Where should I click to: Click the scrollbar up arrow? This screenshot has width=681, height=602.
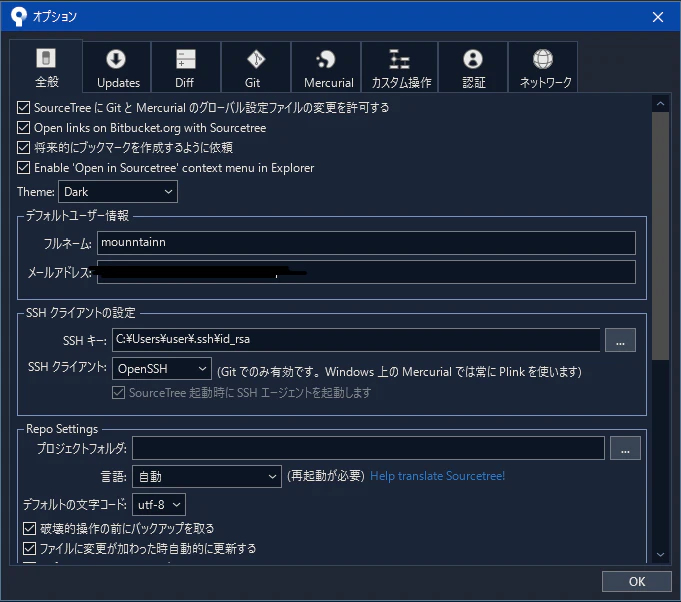(x=660, y=104)
